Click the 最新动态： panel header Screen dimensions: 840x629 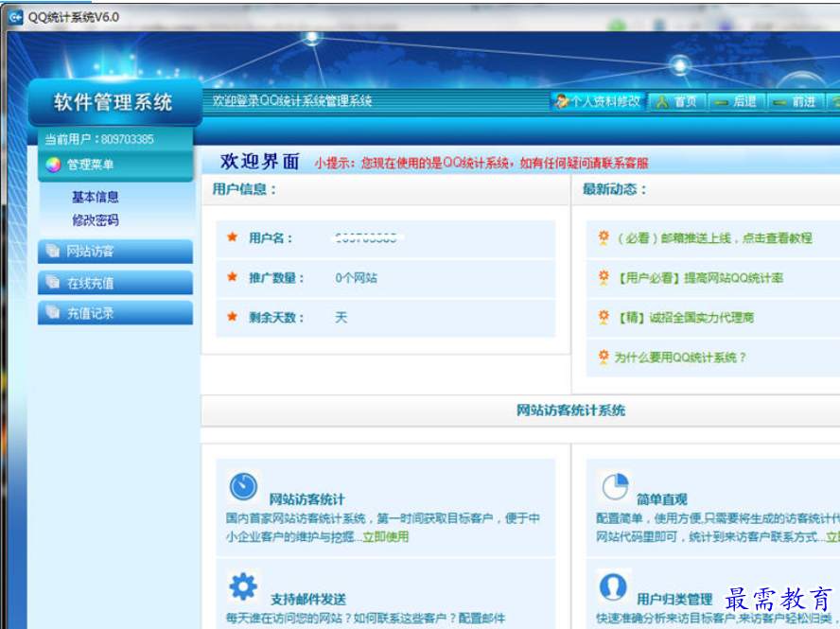pos(615,189)
